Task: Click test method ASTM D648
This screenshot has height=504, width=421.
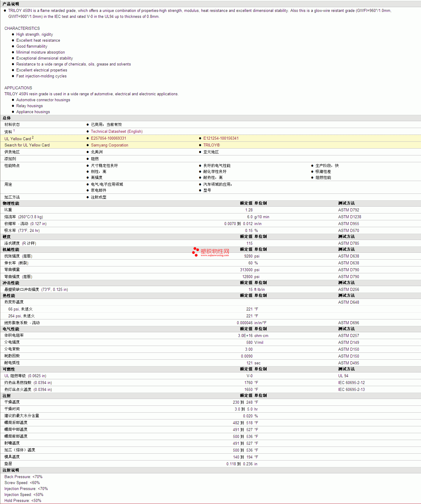Action: pyautogui.click(x=349, y=302)
